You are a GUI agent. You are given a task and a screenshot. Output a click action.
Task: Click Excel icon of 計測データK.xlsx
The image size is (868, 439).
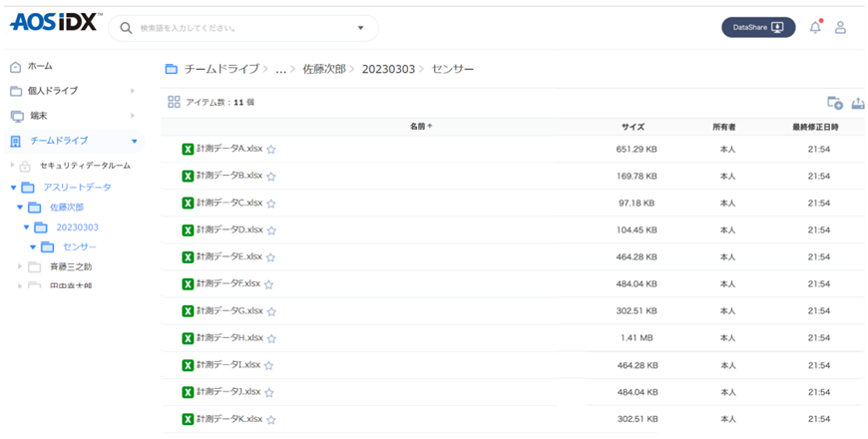pos(188,419)
